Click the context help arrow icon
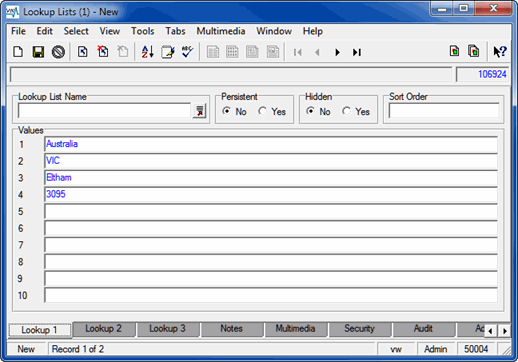 tap(500, 52)
